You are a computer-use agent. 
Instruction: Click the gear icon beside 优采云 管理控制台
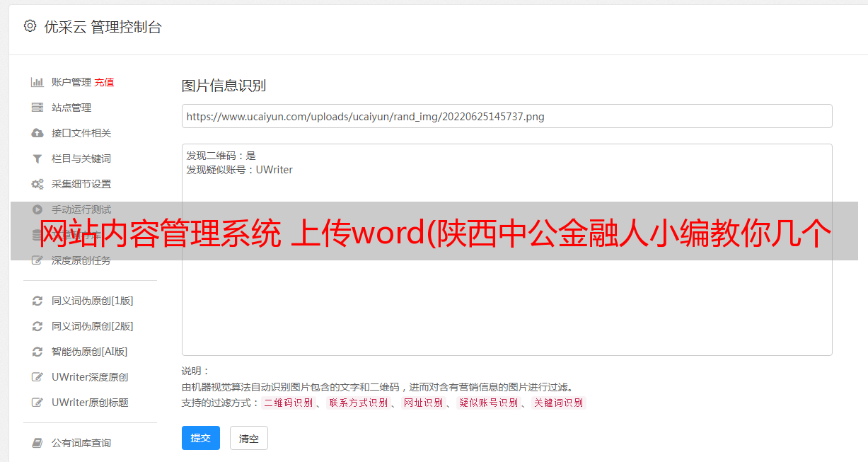[x=30, y=26]
